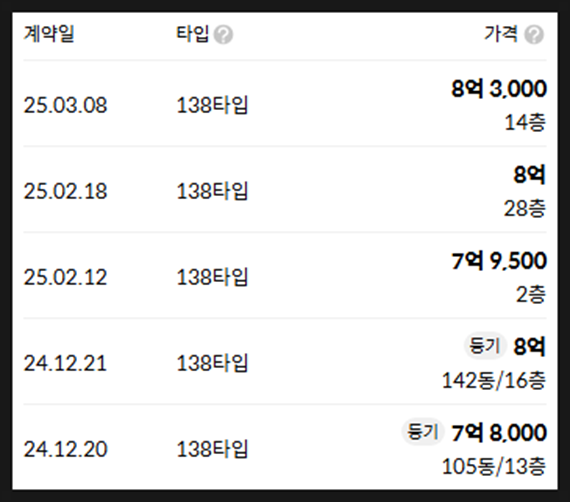
Task: Click the 14층 floor label
Action: tap(525, 123)
